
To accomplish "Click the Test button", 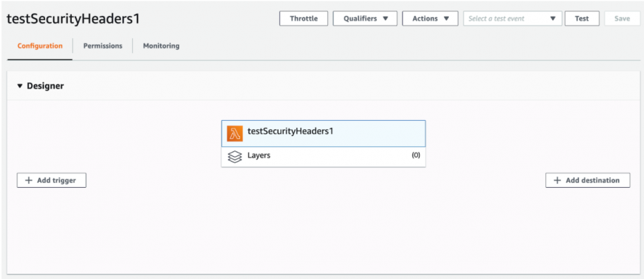I will 582,19.
